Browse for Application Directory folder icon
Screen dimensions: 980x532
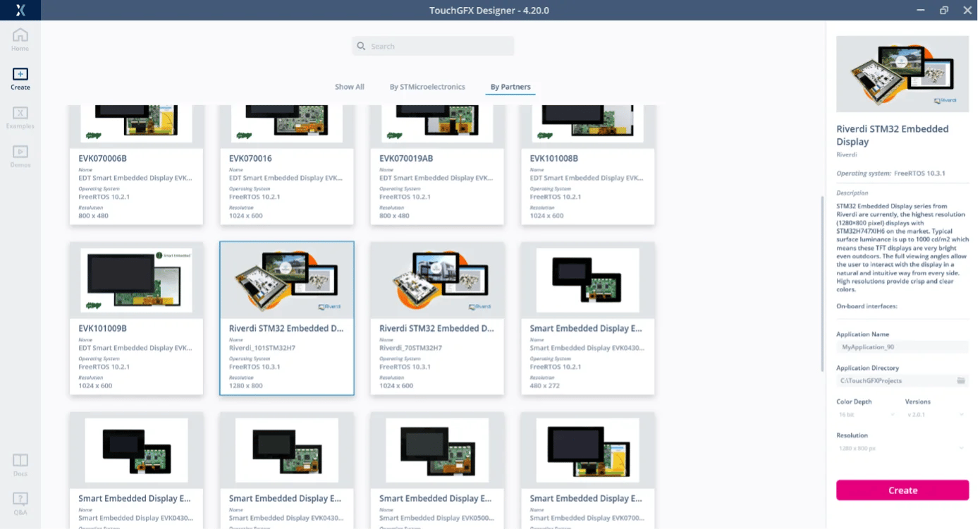pos(961,381)
